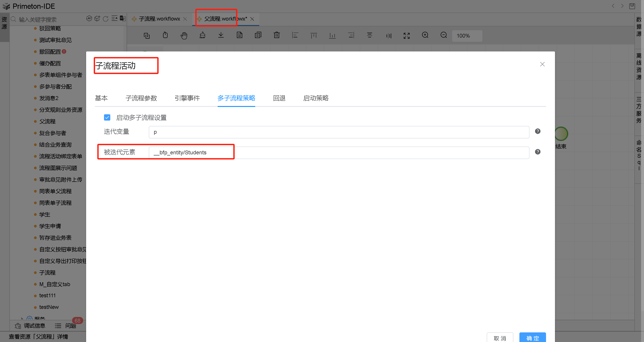Click the hand pan tool icon
Viewport: 644px width, 342px height.
(184, 36)
